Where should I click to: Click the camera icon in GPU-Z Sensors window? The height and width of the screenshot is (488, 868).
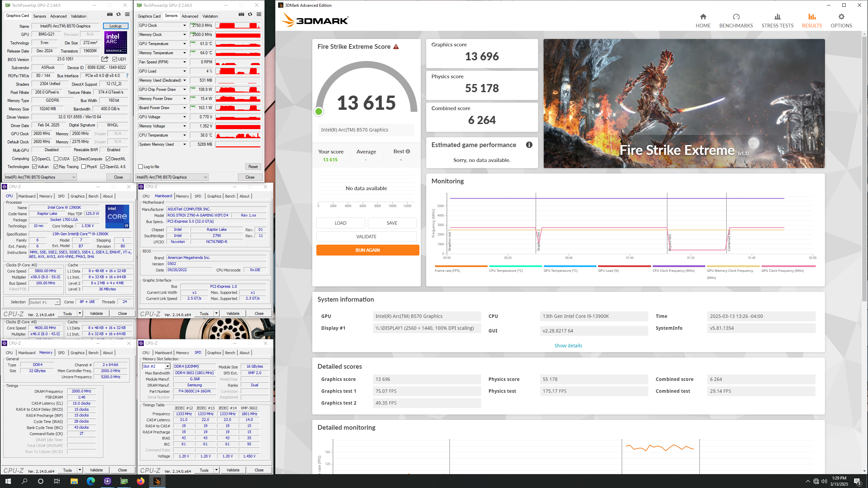[x=241, y=14]
